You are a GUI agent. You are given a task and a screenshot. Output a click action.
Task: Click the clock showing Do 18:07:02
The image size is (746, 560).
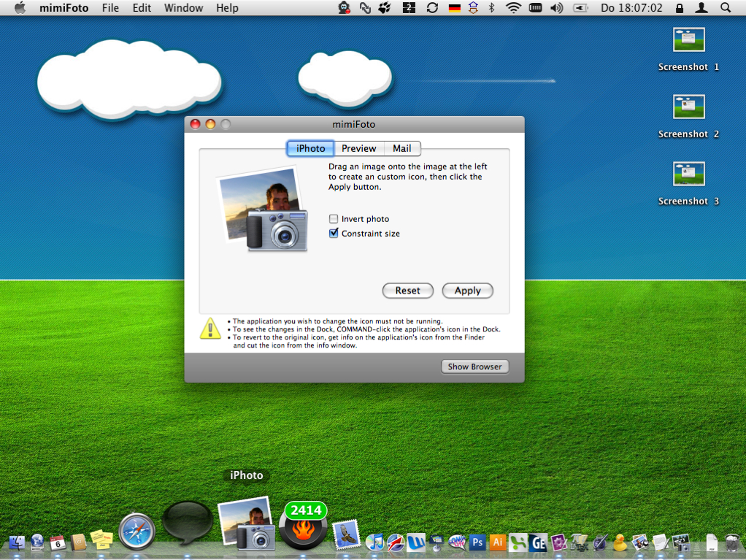(x=631, y=8)
